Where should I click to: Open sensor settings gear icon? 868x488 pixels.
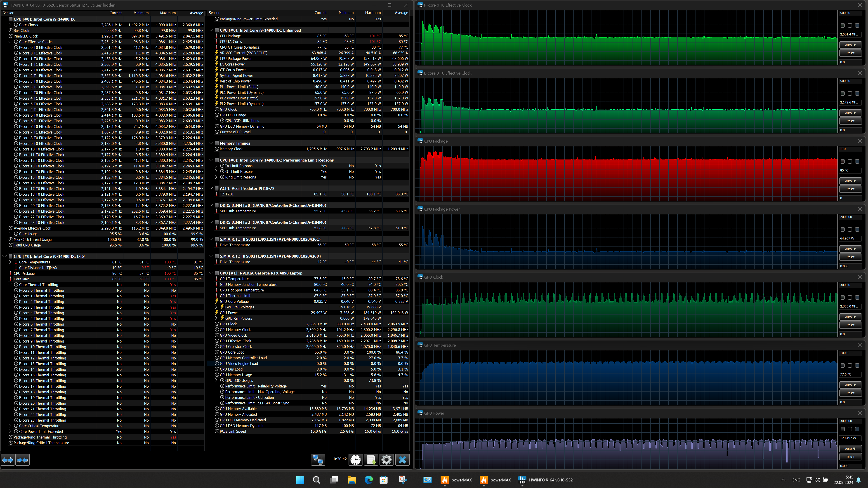pos(387,460)
